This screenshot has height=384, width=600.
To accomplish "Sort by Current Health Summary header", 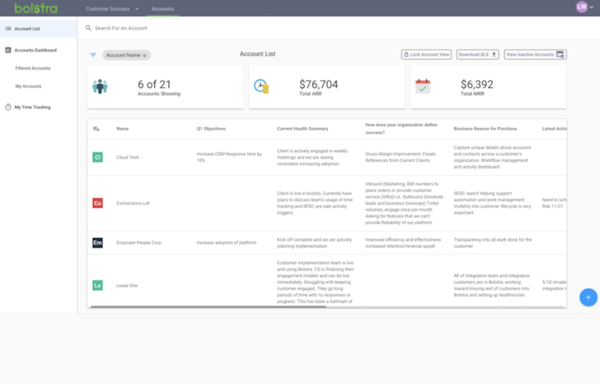I will pyautogui.click(x=303, y=129).
